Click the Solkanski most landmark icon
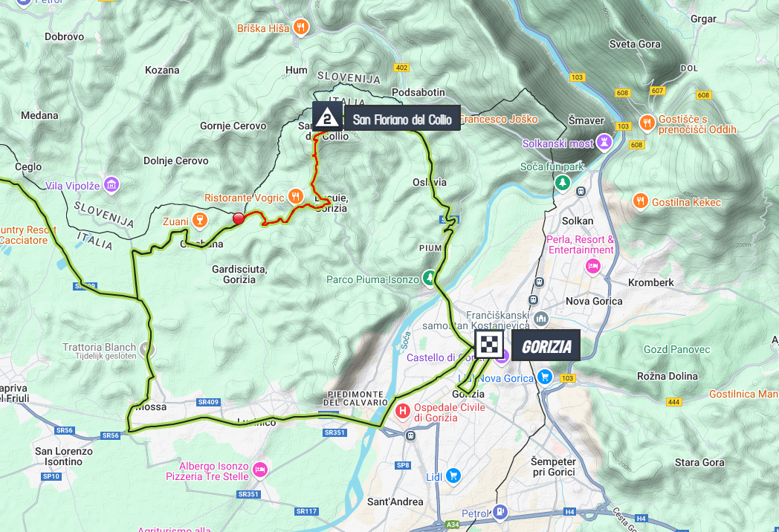 pyautogui.click(x=604, y=142)
